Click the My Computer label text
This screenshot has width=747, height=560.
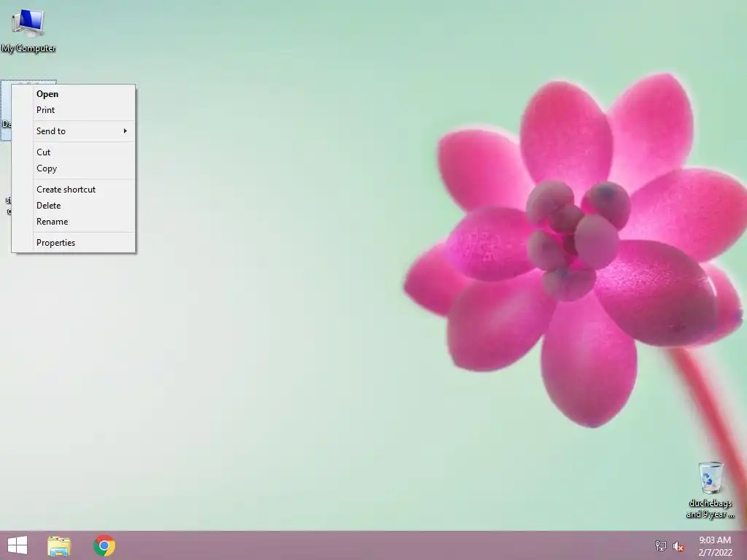[28, 48]
